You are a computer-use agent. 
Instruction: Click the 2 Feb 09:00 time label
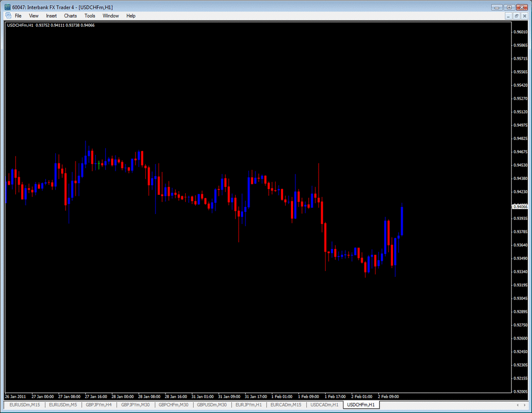388,397
